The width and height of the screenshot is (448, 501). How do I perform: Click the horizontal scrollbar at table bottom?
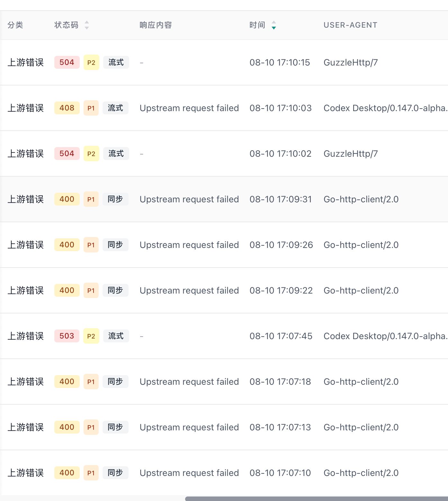click(x=317, y=499)
